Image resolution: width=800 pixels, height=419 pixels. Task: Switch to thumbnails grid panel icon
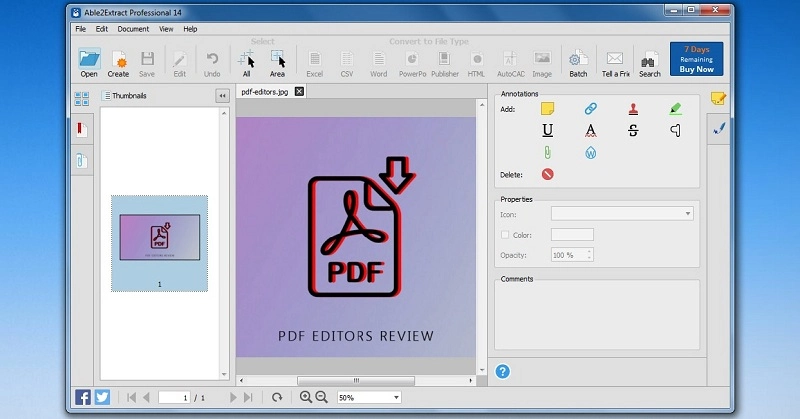[x=82, y=98]
